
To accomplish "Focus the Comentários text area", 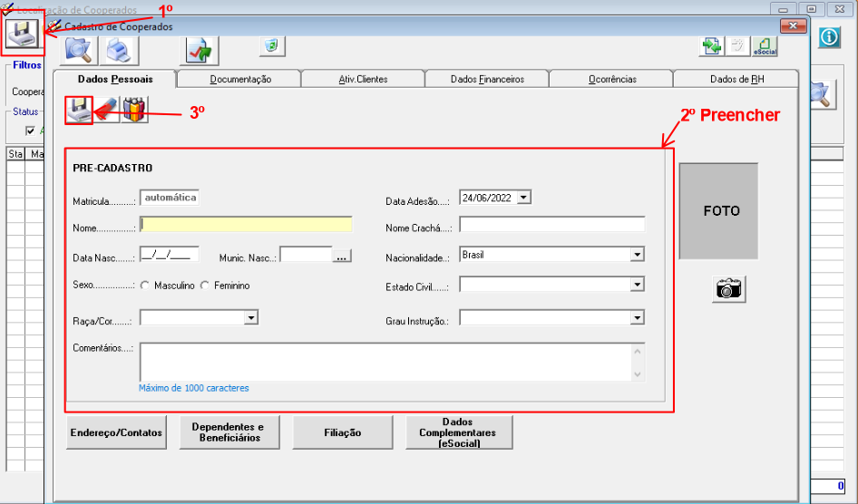I will click(x=385, y=362).
